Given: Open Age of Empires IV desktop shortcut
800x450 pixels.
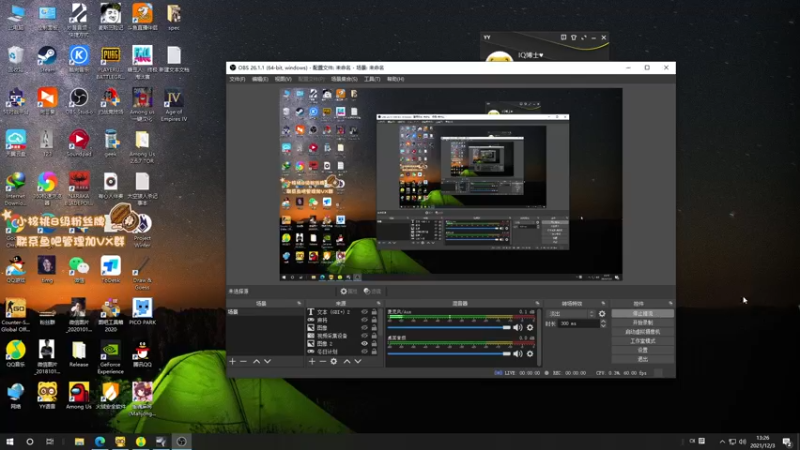Looking at the screenshot, I should [174, 105].
